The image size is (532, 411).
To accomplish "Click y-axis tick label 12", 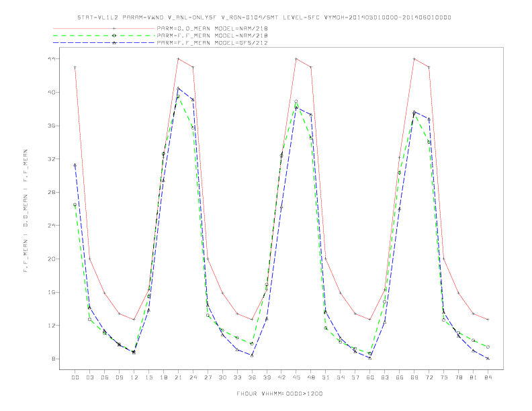I will tap(52, 326).
